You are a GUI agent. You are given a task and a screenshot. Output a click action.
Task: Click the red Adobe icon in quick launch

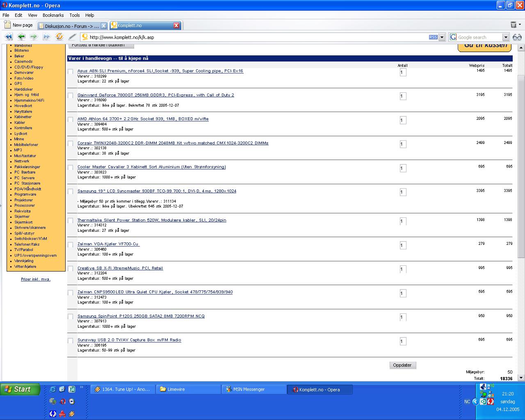coord(62,414)
